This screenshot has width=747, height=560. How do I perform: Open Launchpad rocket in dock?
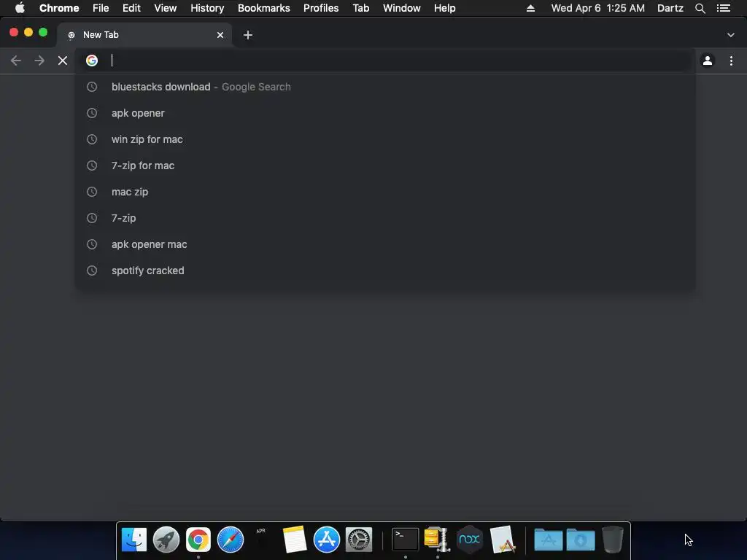pyautogui.click(x=166, y=540)
